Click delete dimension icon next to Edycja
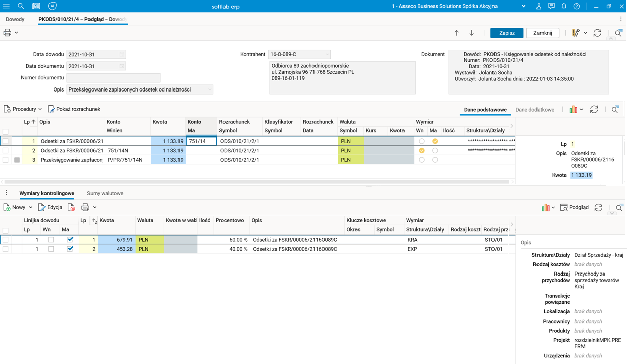This screenshot has width=627, height=364. (71, 207)
